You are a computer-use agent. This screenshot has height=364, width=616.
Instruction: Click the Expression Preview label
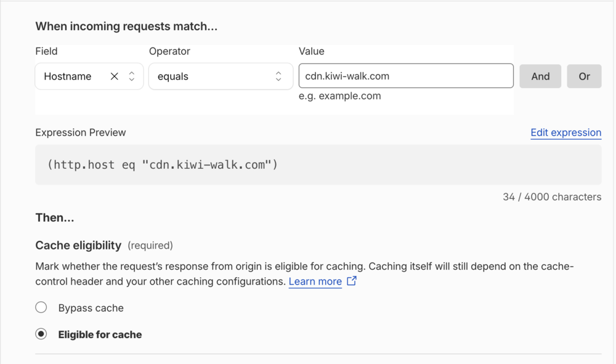tap(81, 132)
